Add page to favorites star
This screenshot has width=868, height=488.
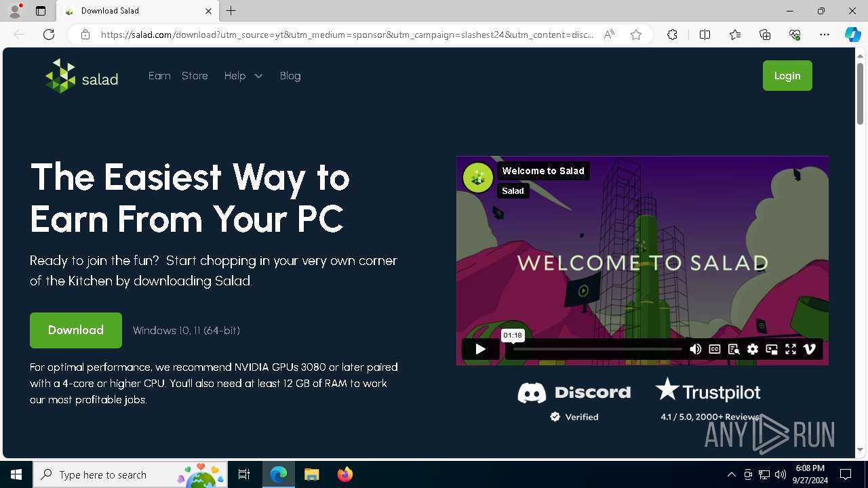coord(636,35)
